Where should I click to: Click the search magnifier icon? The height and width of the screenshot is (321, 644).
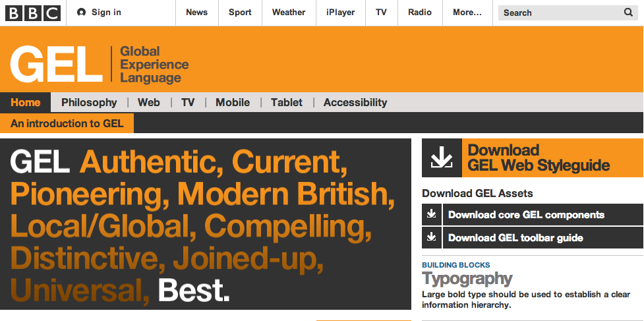tap(628, 13)
